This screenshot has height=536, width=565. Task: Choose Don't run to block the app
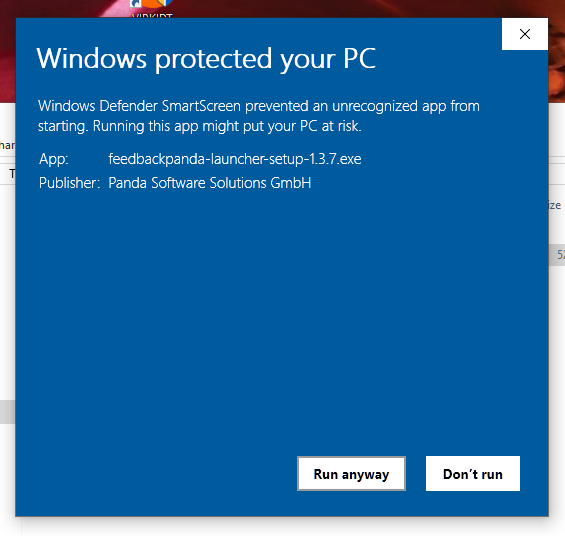[x=473, y=474]
